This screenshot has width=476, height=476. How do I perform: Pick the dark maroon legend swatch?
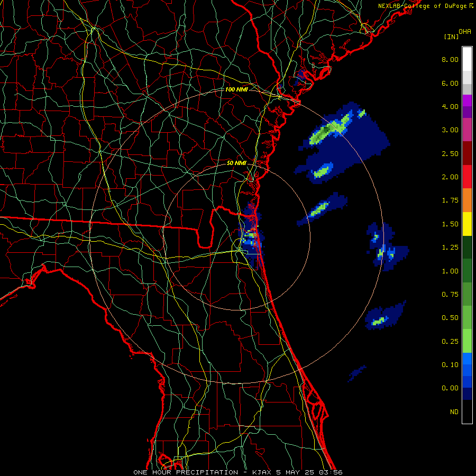467,153
